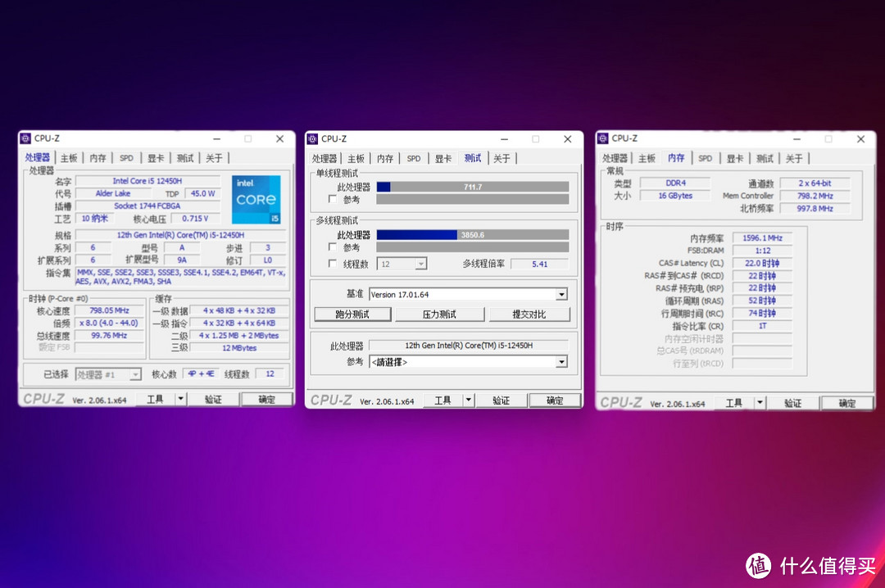Open the 处理器 #1 selection dropdown

point(135,375)
